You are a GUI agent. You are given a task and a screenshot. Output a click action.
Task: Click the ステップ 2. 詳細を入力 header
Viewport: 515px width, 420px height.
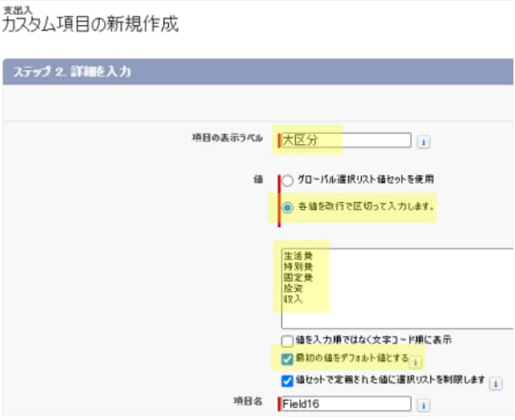coord(72,72)
